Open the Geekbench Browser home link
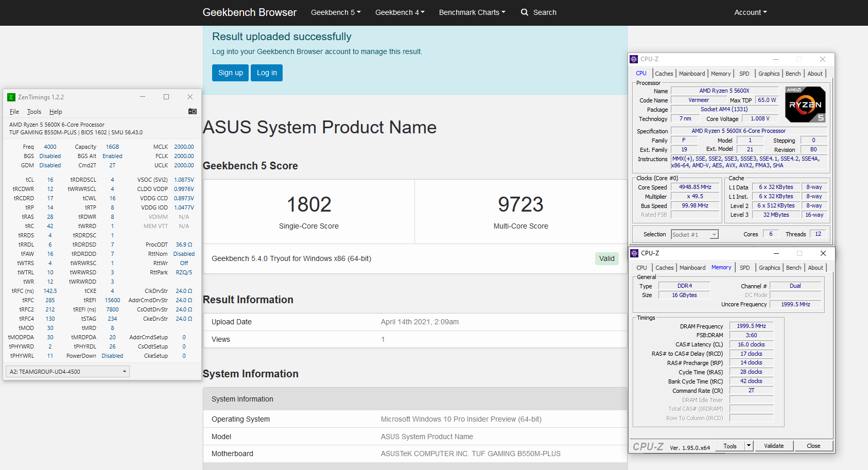This screenshot has height=470, width=868. [x=250, y=12]
